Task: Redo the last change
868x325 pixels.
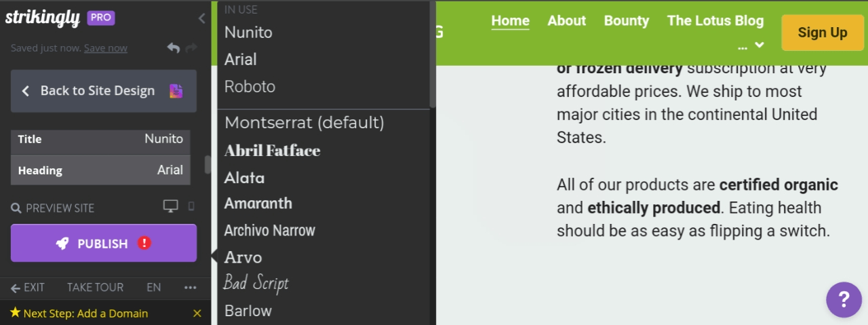Action: pos(191,48)
